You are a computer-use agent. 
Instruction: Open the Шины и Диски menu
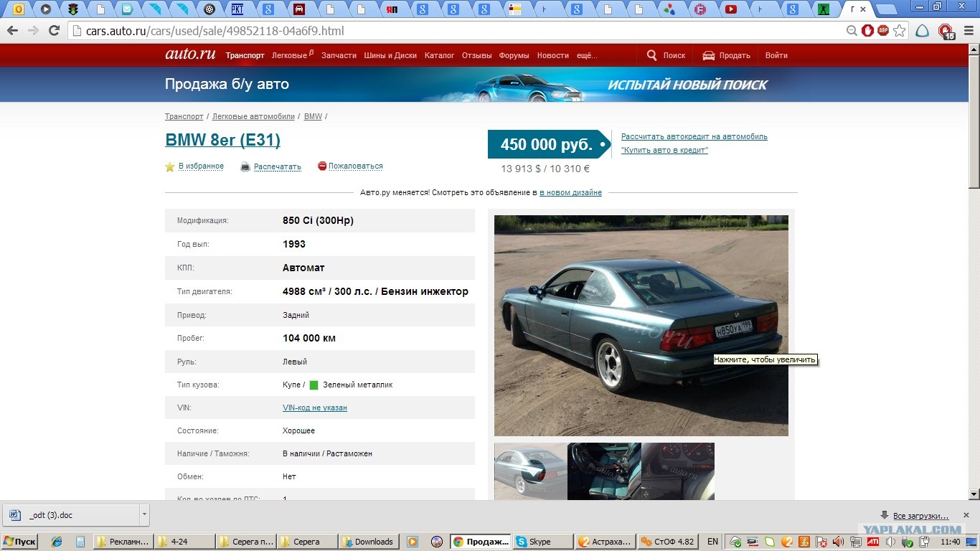(390, 55)
